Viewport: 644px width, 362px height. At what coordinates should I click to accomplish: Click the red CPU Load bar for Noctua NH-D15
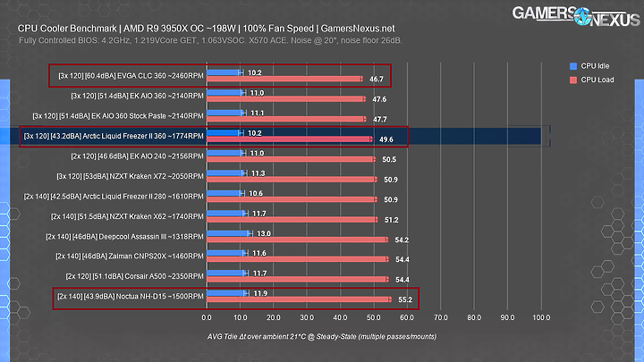tap(299, 299)
